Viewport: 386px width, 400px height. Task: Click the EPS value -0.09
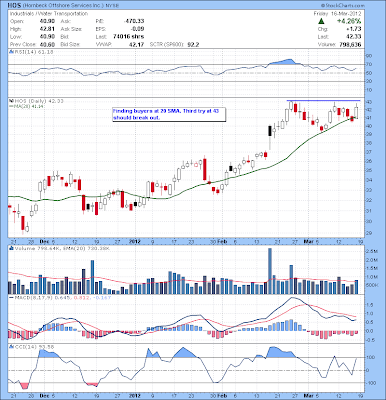pos(137,29)
